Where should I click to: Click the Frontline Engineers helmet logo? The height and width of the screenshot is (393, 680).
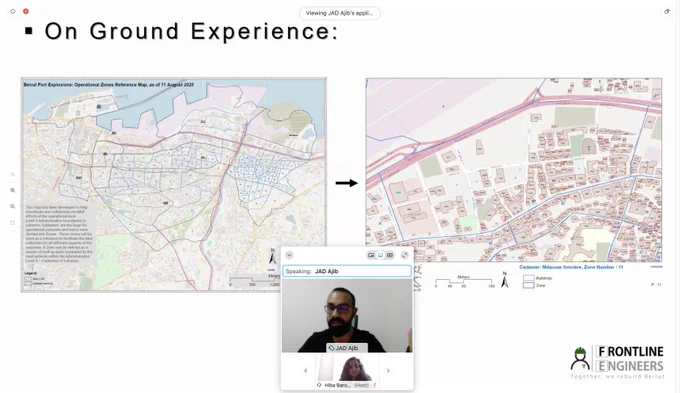click(580, 358)
